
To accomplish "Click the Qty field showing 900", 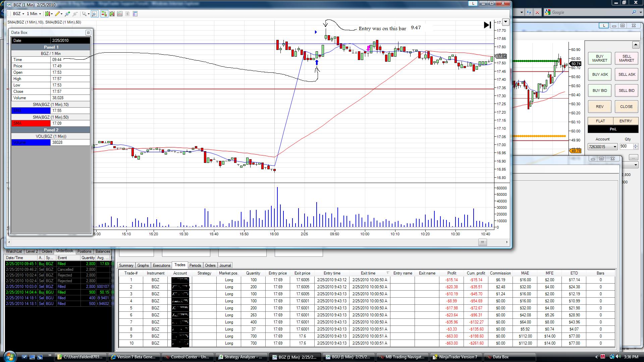I will point(626,146).
